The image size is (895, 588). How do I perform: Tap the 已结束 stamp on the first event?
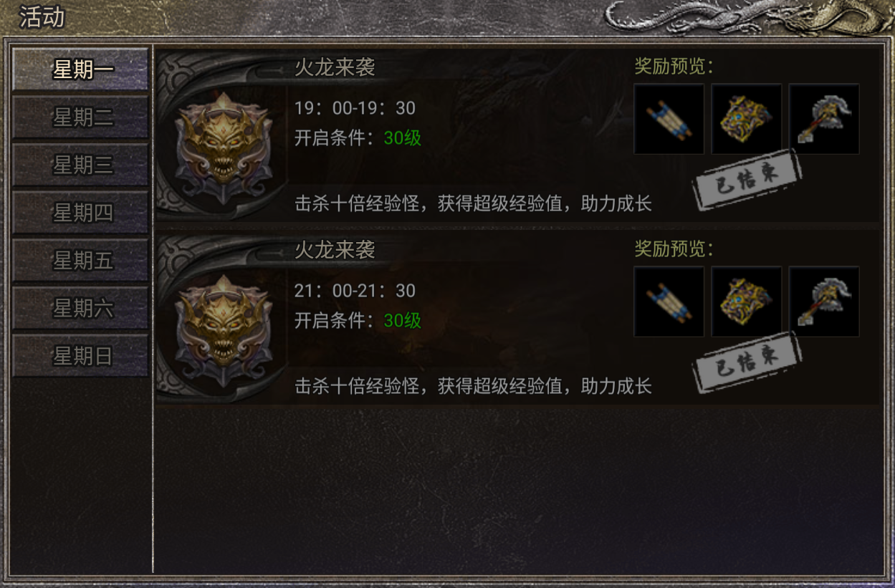747,179
